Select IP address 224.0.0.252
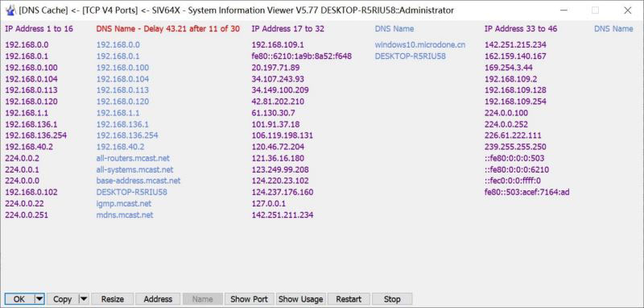The height and width of the screenshot is (308, 644). click(506, 124)
